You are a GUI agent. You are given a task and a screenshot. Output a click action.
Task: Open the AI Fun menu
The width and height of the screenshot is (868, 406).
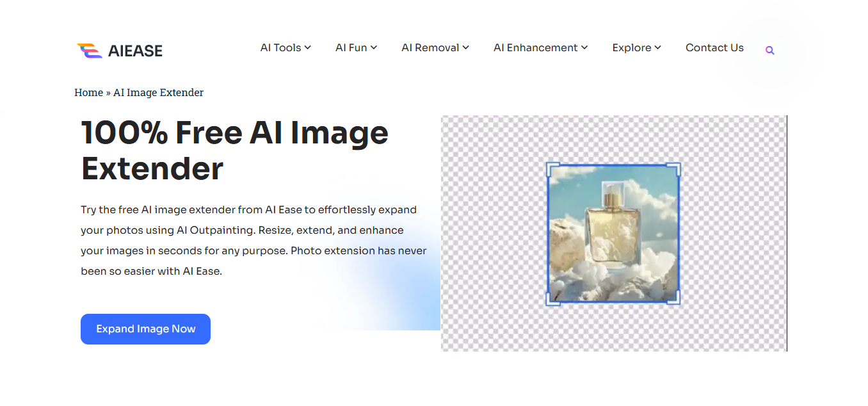tap(356, 47)
